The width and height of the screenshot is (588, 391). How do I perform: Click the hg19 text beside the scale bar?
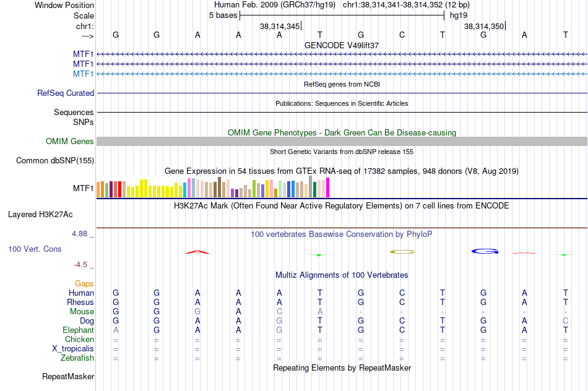coord(459,15)
